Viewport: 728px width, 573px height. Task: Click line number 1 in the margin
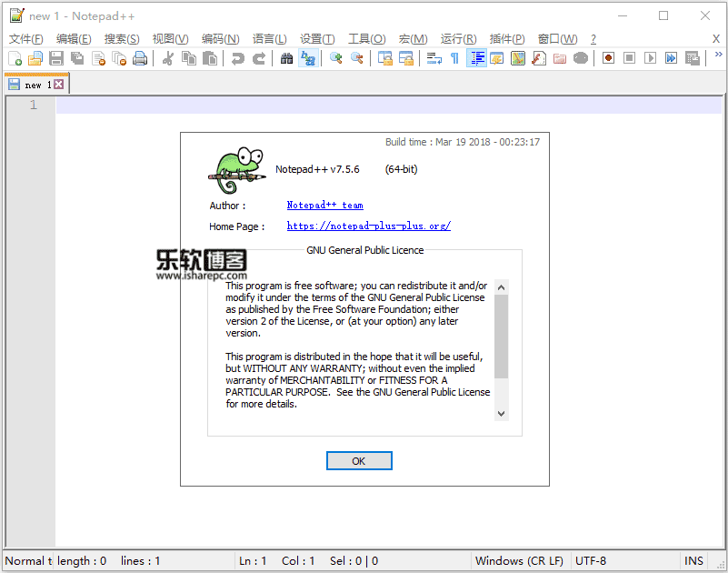33,105
